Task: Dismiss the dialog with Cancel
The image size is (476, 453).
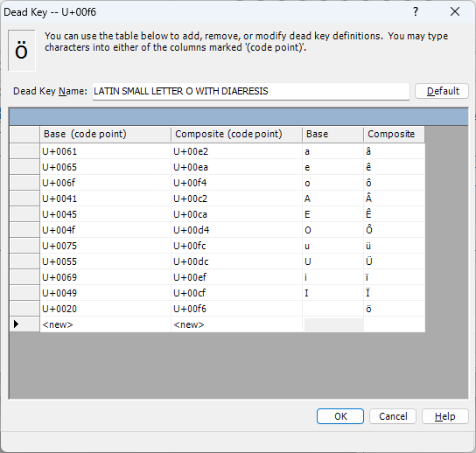Action: tap(393, 416)
